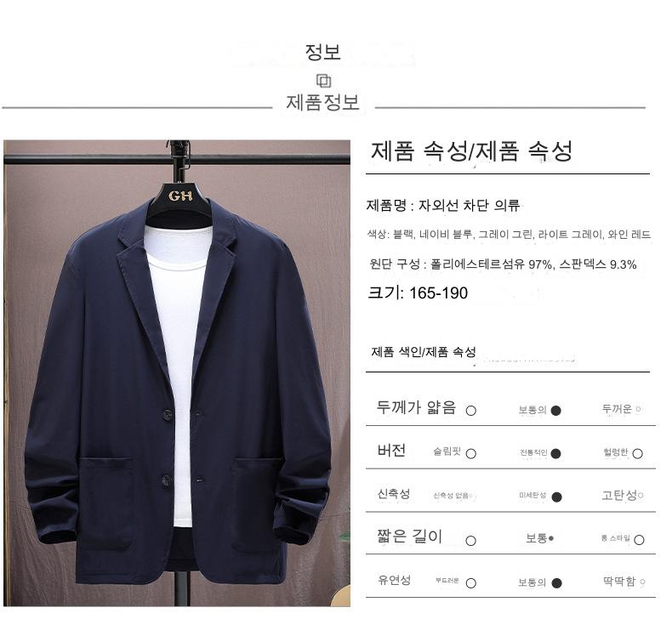Viewport: 672px width, 619px height.
Task: Choose the 헐렁한 loose fit radio
Action: [x=637, y=454]
